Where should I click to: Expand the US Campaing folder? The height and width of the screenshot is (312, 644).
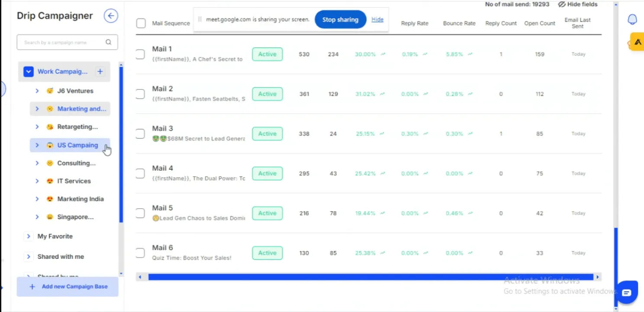37,145
